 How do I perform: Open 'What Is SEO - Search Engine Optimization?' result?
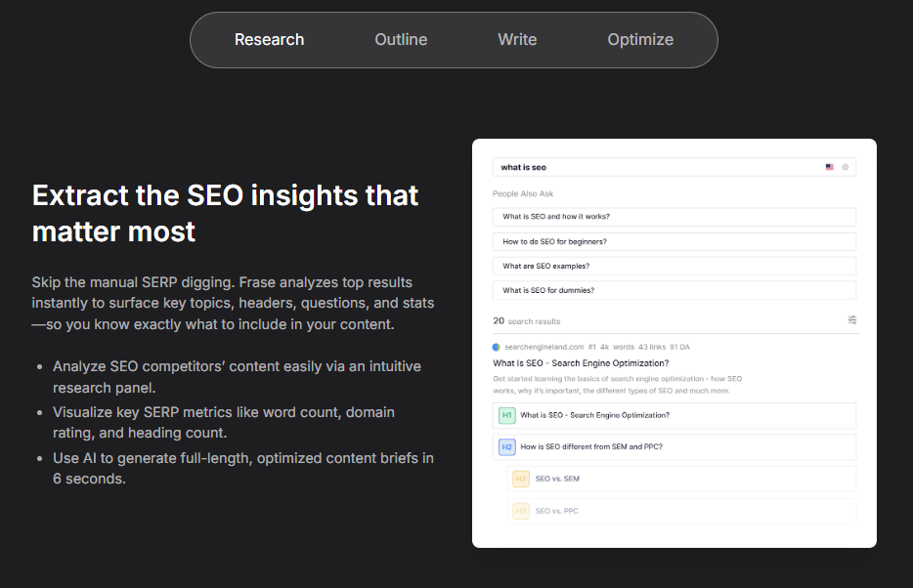click(x=581, y=363)
